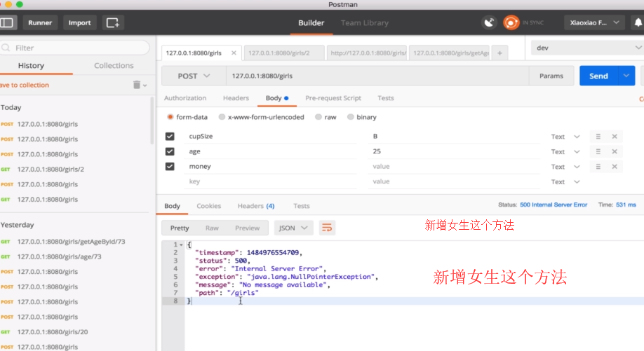Screen dimensions: 644x351
Task: Open GET 127.0.0.1:8080/girls/2 history entry
Action: tap(51, 170)
